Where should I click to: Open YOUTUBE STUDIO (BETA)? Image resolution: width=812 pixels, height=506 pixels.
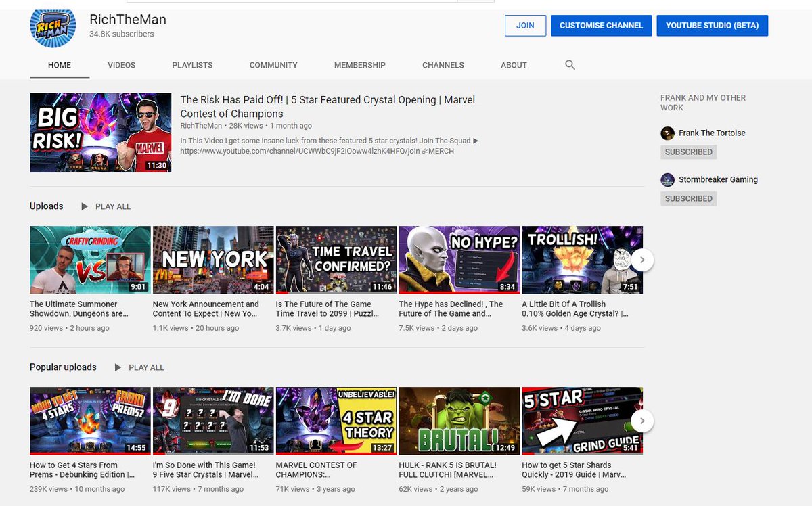712,26
